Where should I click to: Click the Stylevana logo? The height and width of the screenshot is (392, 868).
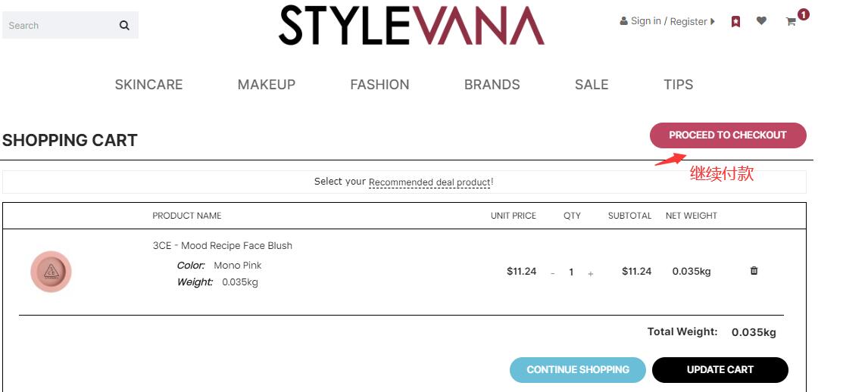click(x=411, y=26)
